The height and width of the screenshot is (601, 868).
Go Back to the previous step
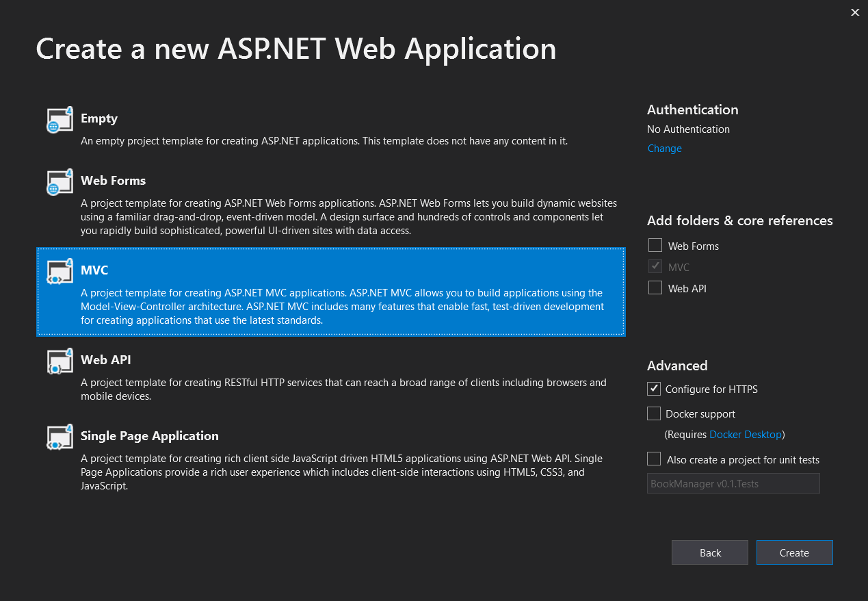(x=710, y=552)
